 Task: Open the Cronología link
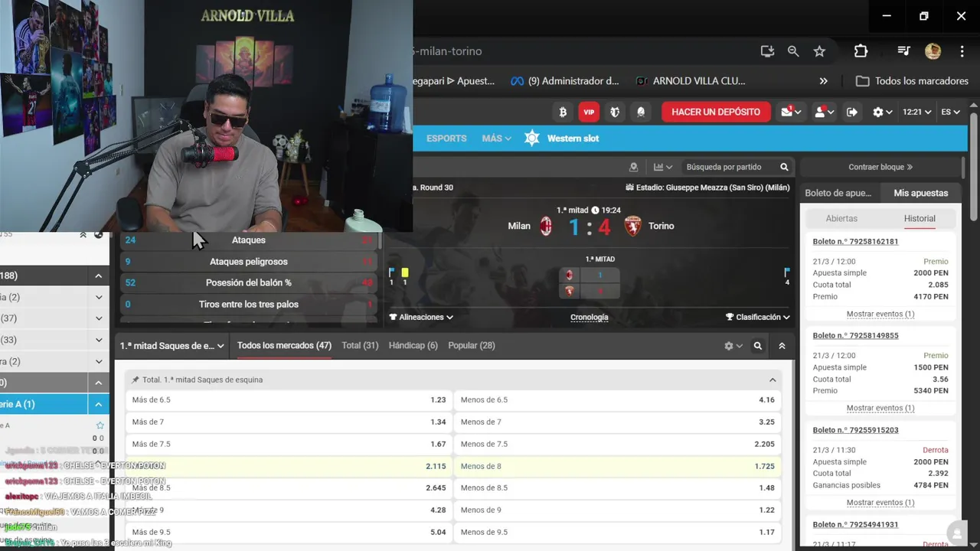[x=590, y=317]
